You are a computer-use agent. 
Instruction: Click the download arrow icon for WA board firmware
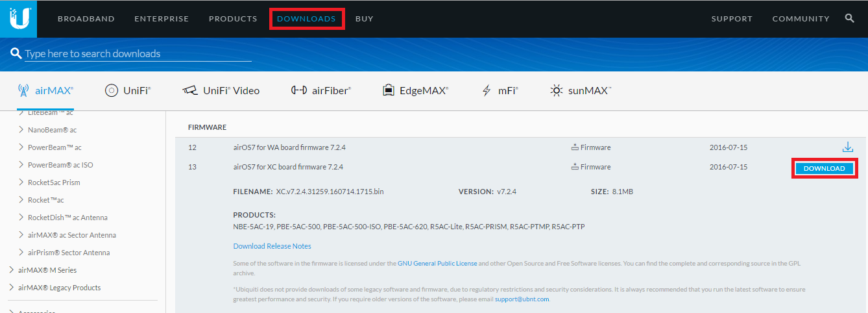[x=847, y=147]
